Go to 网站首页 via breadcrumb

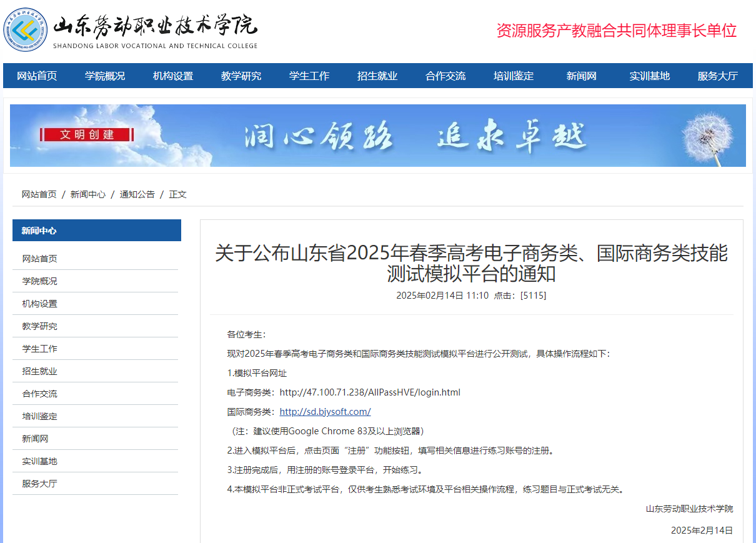point(39,194)
